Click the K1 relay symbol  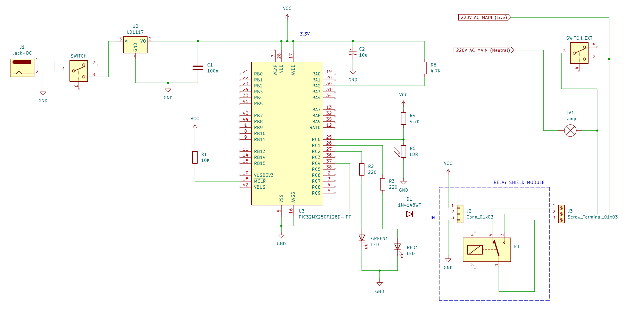[487, 250]
